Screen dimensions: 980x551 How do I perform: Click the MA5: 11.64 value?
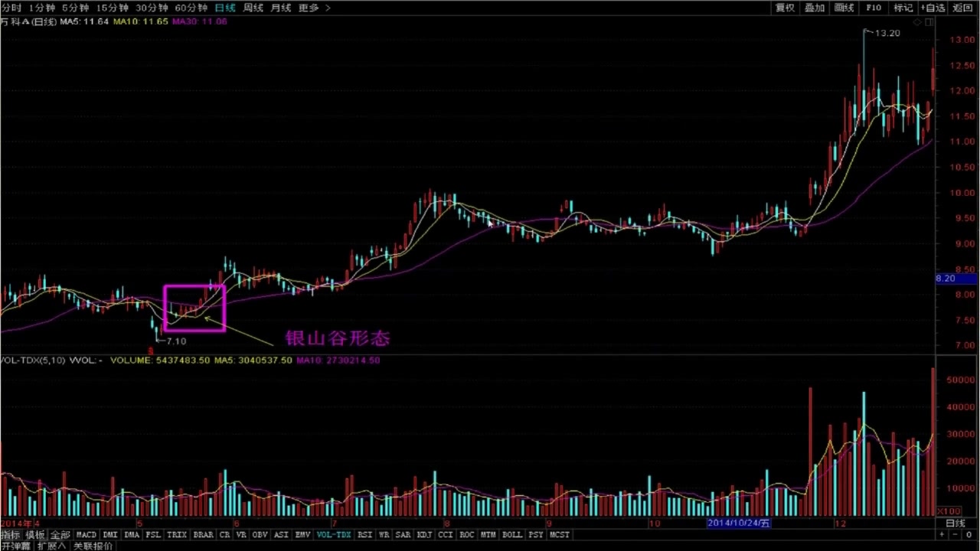pos(84,21)
